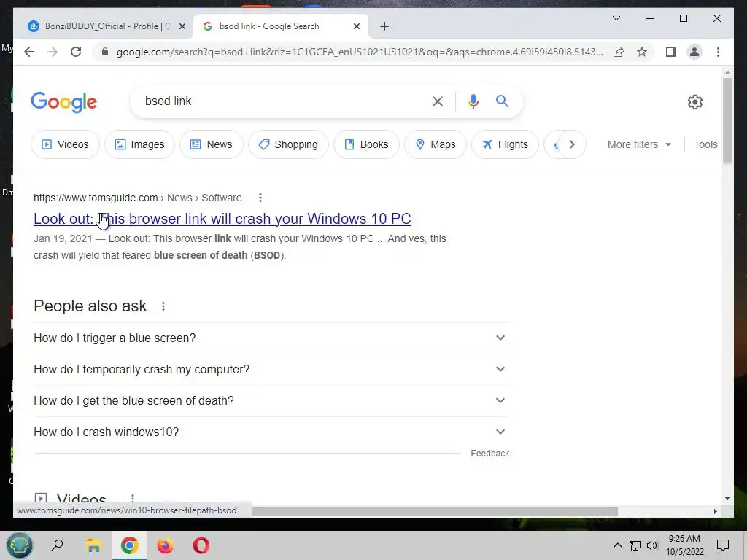
Task: Click the Feedback link
Action: [489, 454]
